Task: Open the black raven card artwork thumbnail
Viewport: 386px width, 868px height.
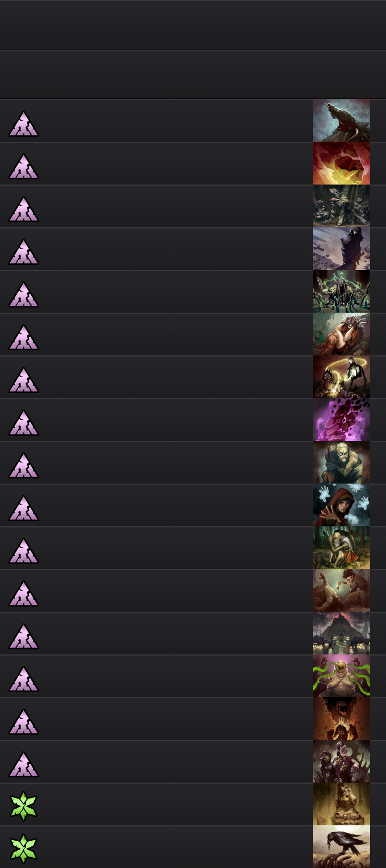Action: click(342, 847)
